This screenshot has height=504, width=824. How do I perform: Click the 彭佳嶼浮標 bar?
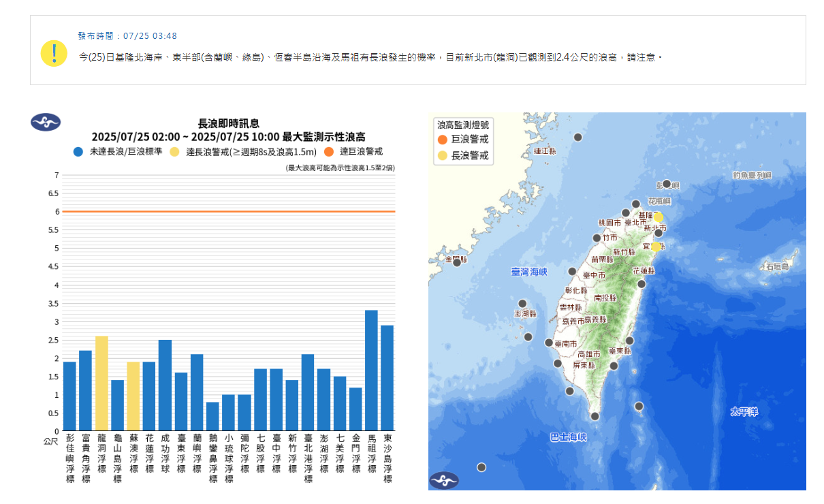[x=69, y=396]
